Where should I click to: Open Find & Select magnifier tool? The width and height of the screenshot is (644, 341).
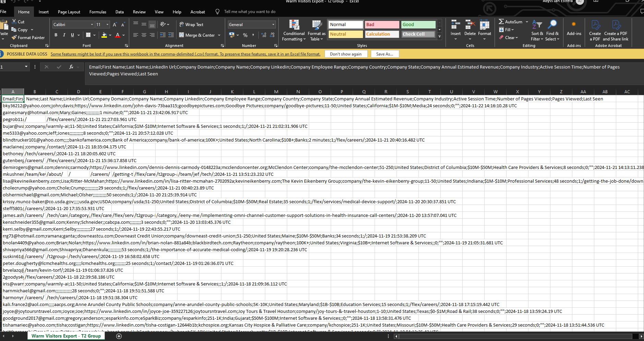552,25
